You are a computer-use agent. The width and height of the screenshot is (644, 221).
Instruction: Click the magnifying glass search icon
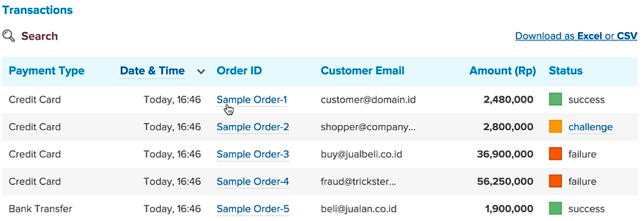click(x=9, y=36)
